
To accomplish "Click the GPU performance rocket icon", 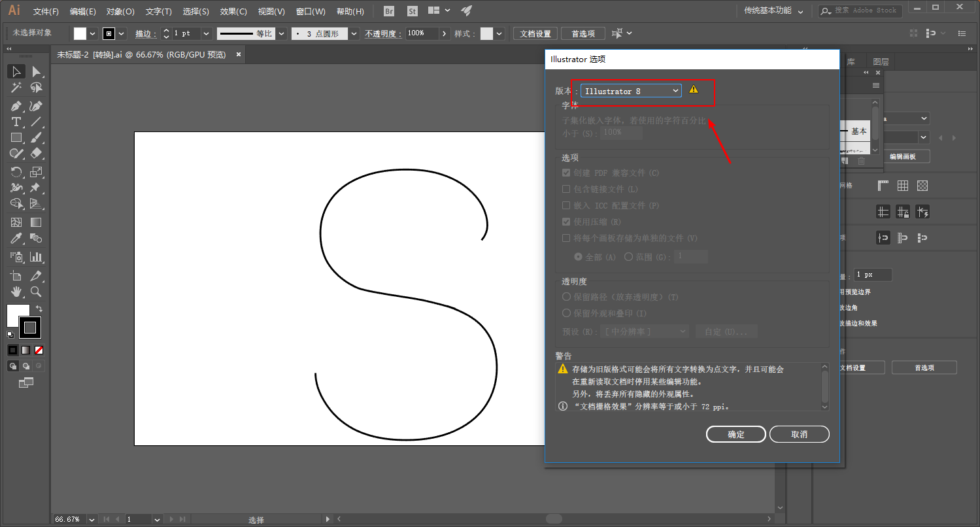I will [466, 10].
